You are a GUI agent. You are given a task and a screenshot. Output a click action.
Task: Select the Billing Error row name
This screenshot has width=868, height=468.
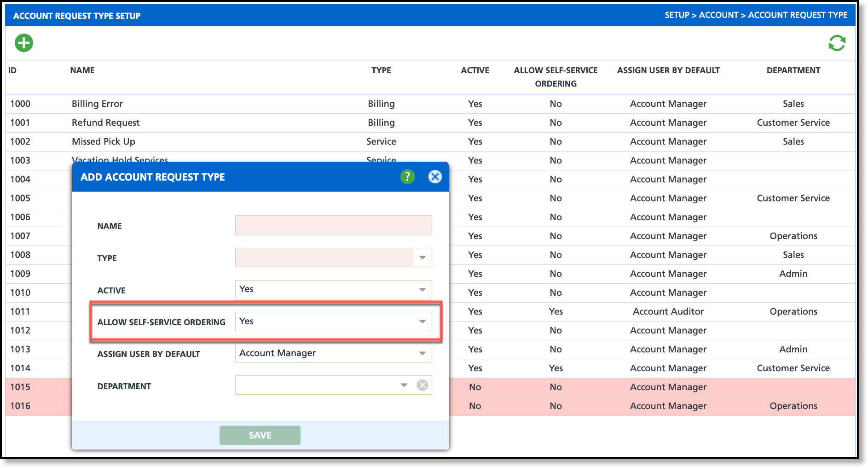coord(97,104)
